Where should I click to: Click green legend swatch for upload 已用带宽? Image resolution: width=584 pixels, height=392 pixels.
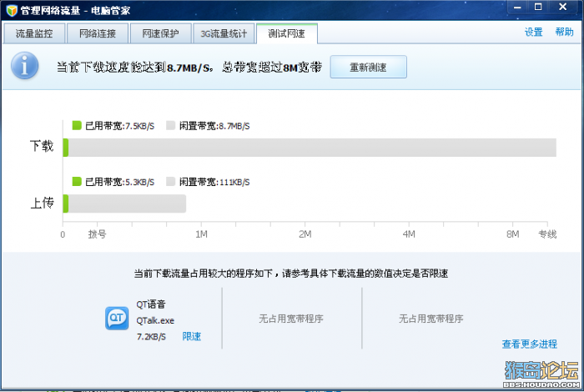click(x=77, y=181)
